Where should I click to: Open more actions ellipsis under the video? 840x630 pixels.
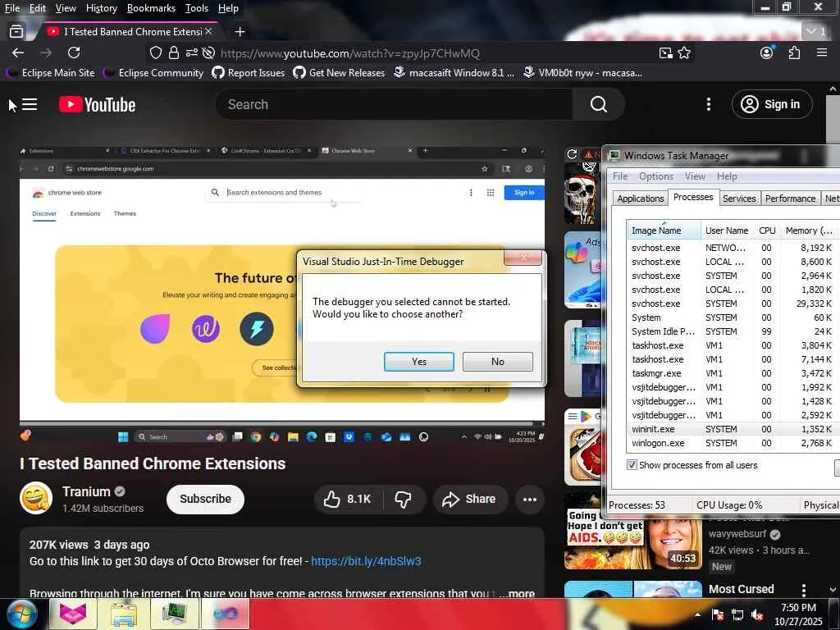click(530, 500)
